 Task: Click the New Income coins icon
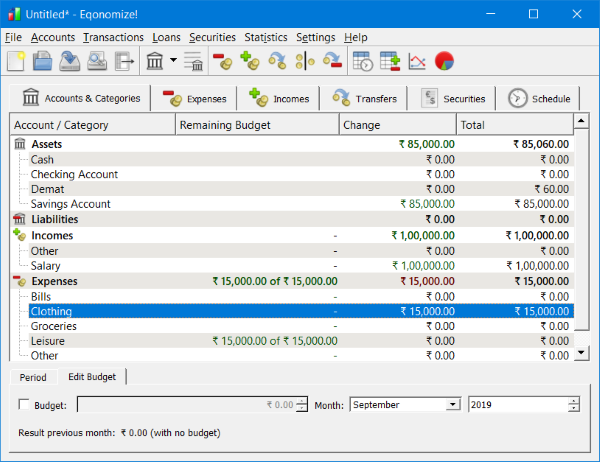(x=250, y=62)
